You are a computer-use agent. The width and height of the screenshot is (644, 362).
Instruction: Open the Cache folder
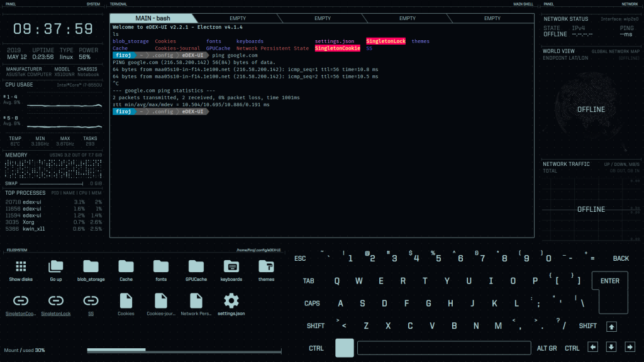coord(126,266)
